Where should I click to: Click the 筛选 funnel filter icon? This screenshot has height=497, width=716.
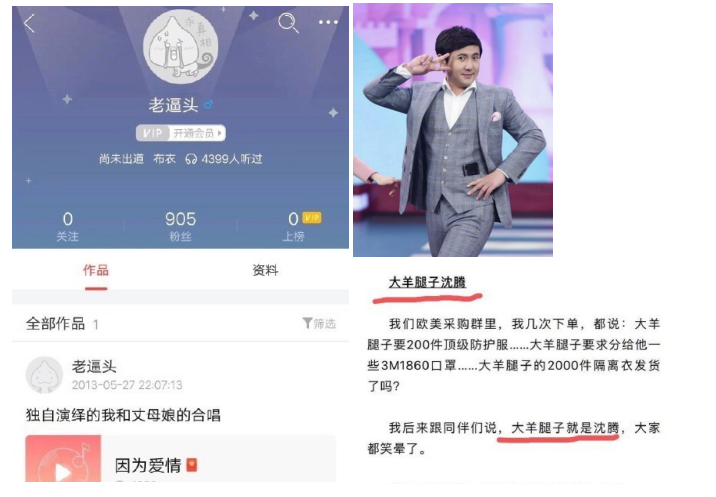(x=307, y=323)
